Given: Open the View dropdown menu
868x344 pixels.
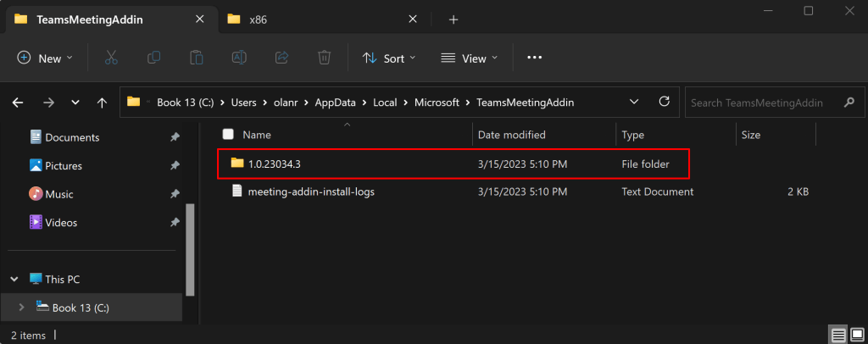Looking at the screenshot, I should click(x=469, y=58).
